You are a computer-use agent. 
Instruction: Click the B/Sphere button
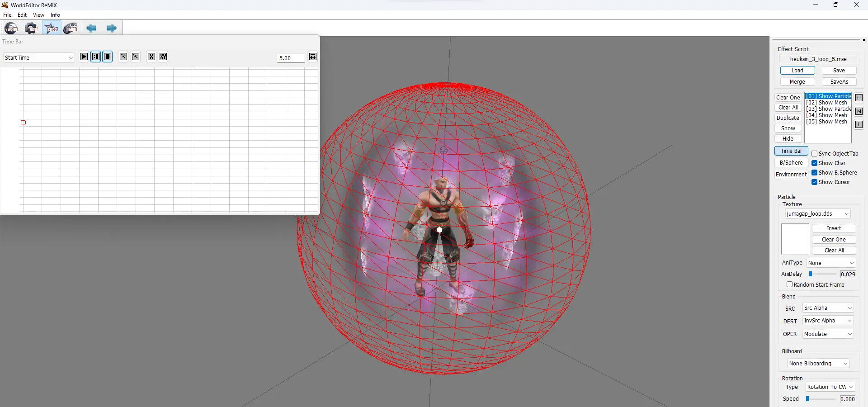791,163
